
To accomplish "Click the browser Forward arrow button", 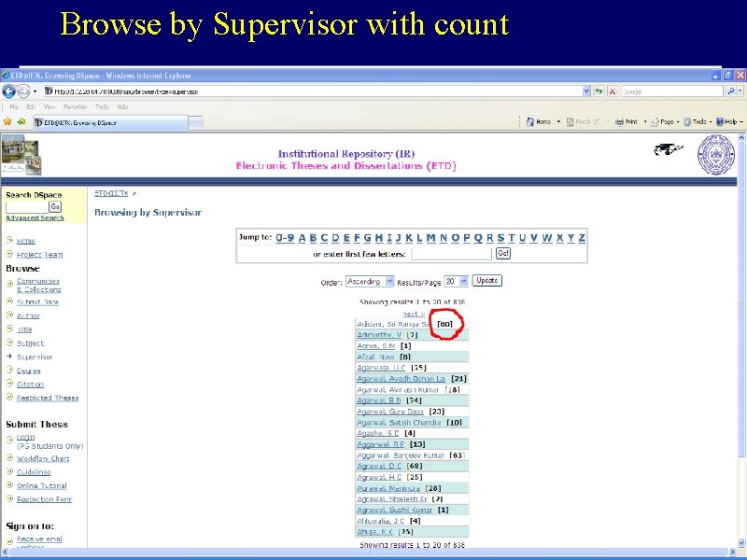I will (x=24, y=91).
